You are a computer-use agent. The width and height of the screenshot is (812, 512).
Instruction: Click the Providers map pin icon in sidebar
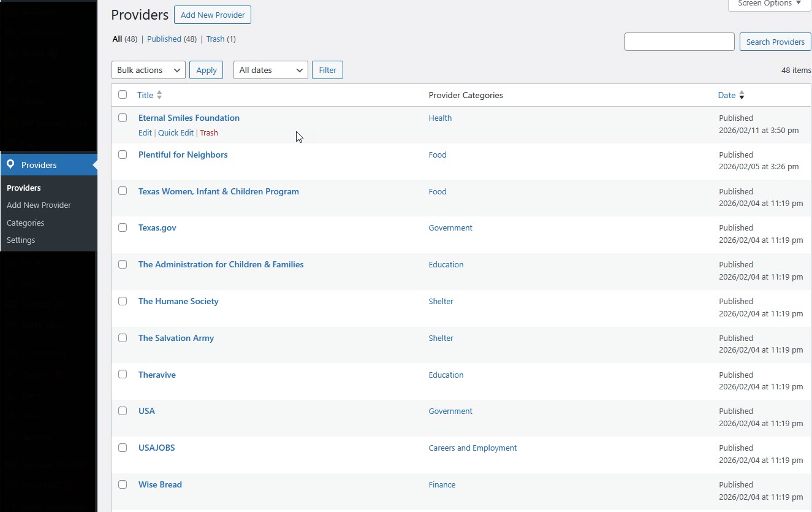pos(10,165)
